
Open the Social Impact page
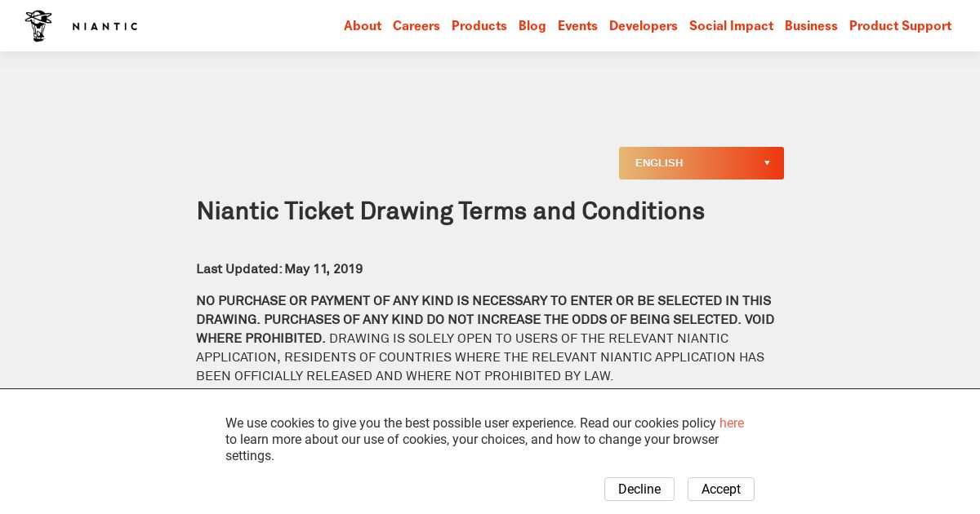[x=731, y=26]
